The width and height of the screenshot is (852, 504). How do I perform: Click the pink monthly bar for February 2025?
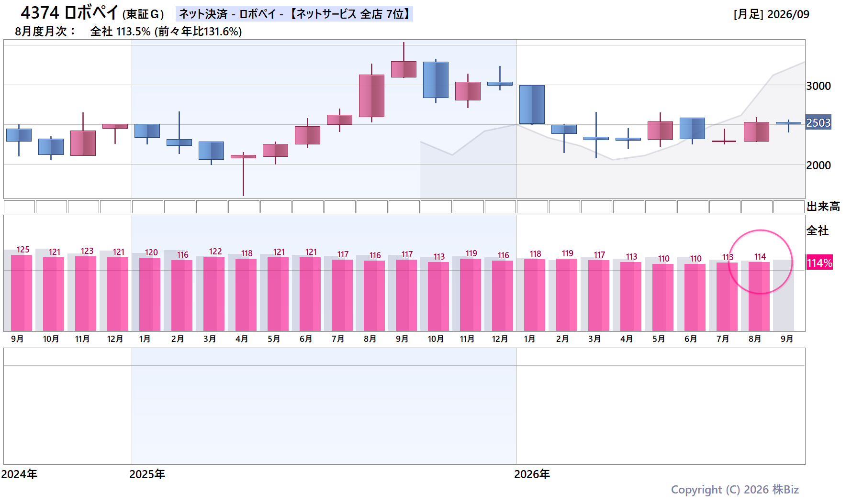(x=182, y=296)
